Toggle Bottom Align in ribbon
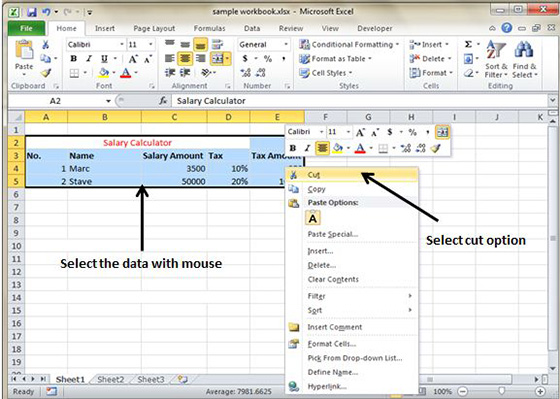Image resolution: width=560 pixels, height=399 pixels. point(200,45)
